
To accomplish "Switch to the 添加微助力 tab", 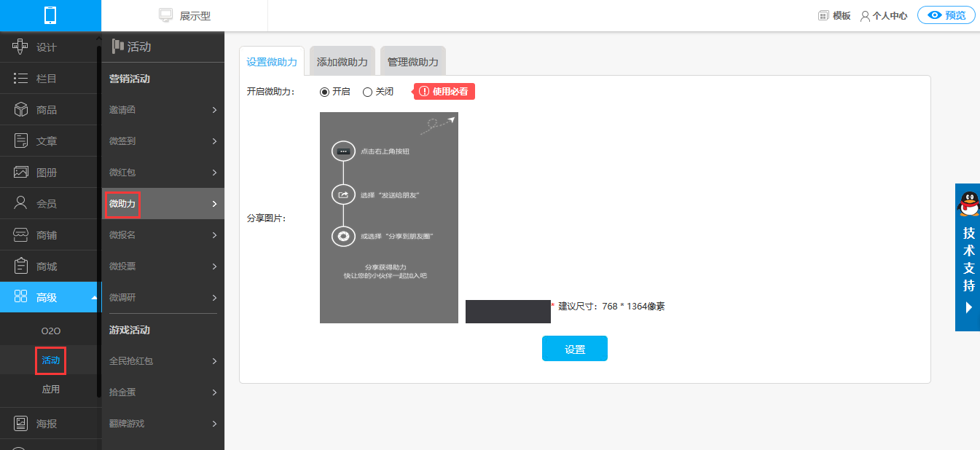I will pos(342,62).
